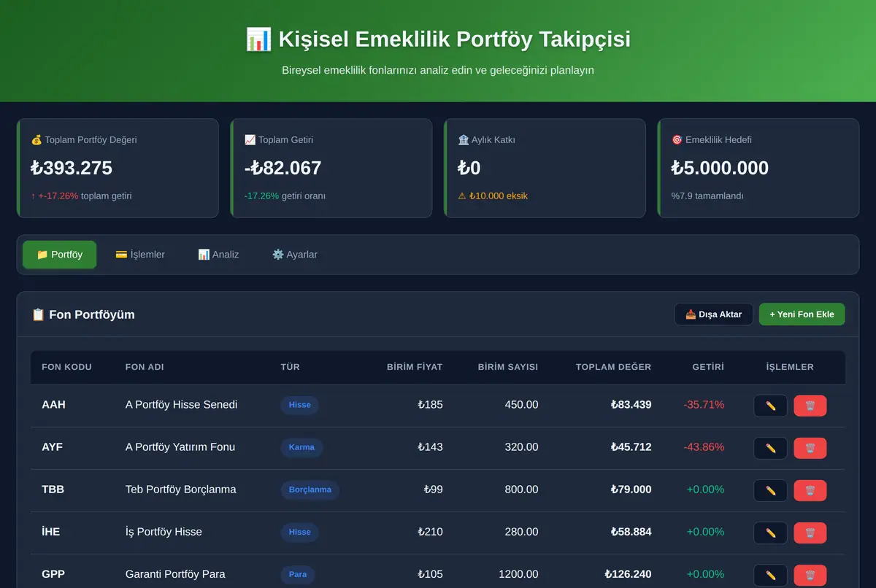Edit the AAH fund row pencil icon
The image size is (876, 588).
click(x=770, y=406)
